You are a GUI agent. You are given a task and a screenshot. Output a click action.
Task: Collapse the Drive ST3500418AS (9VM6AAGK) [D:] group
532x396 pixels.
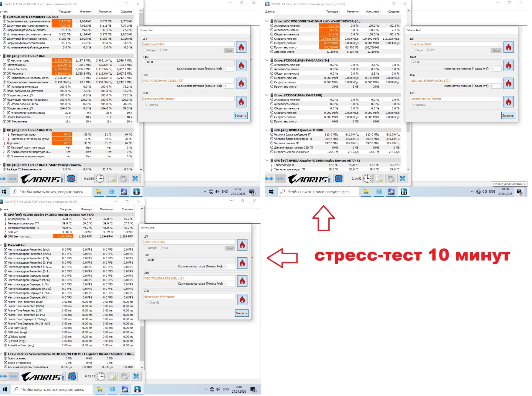267,60
